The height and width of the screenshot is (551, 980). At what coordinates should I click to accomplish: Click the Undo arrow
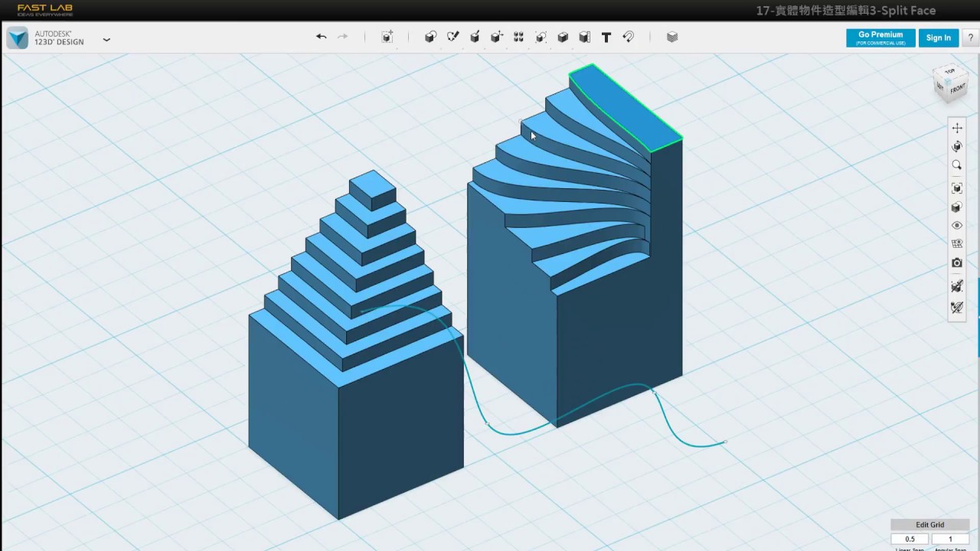click(322, 37)
